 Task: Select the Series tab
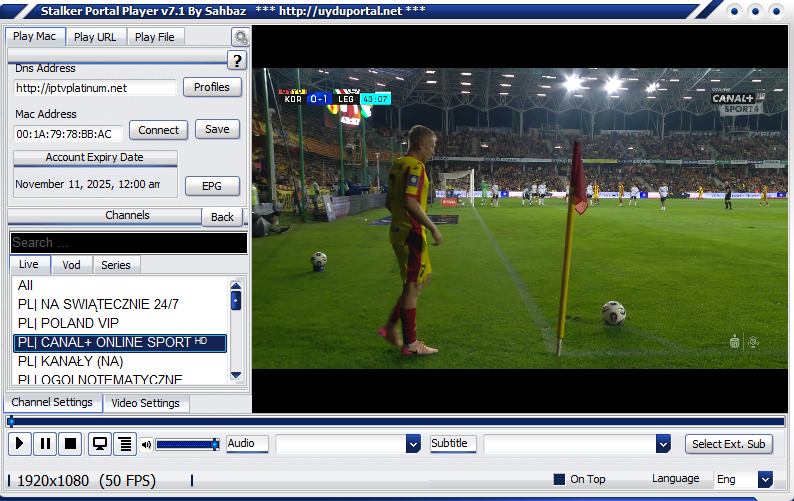tap(115, 265)
